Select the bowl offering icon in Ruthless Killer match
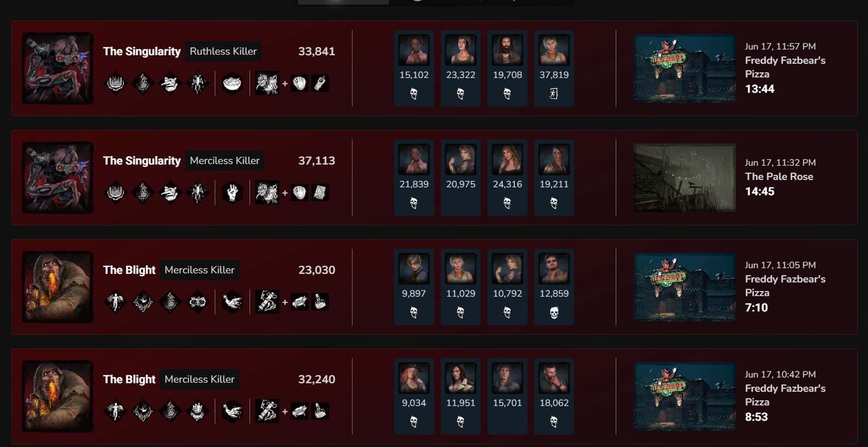The height and width of the screenshot is (447, 868). pyautogui.click(x=232, y=84)
